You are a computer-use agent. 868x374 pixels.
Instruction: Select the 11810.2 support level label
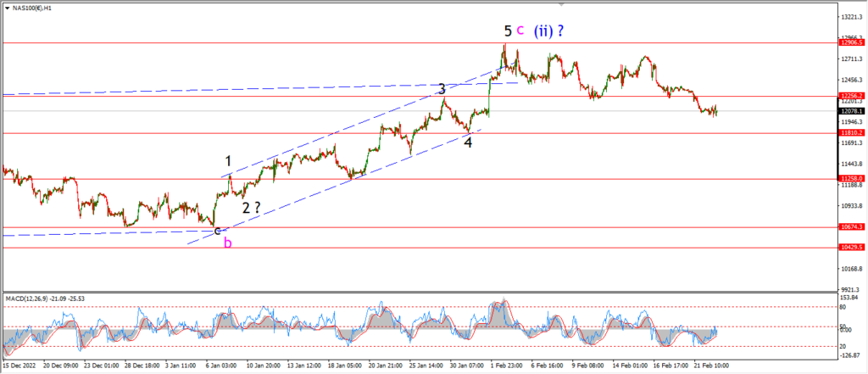pyautogui.click(x=851, y=133)
